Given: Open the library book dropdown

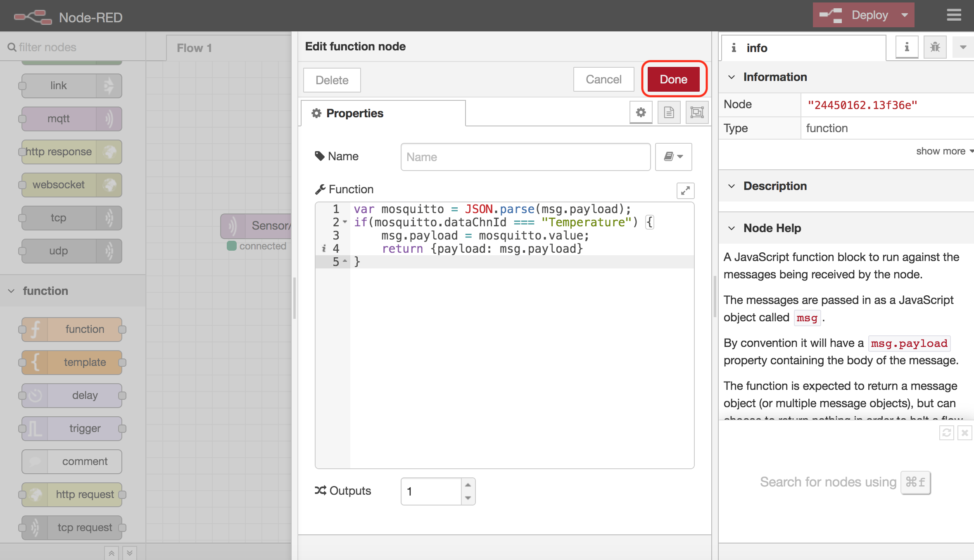Looking at the screenshot, I should 673,157.
